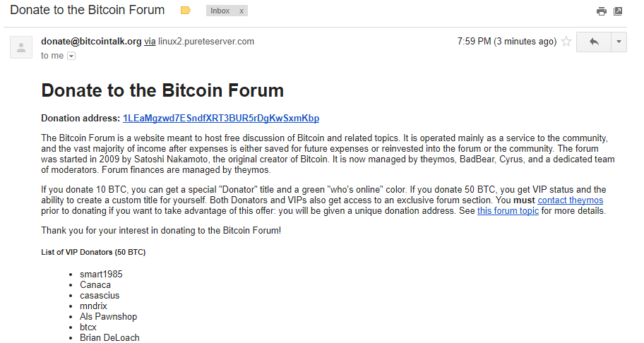Open the more reply options dropdown
Screen dimensions: 644x343
[619, 42]
